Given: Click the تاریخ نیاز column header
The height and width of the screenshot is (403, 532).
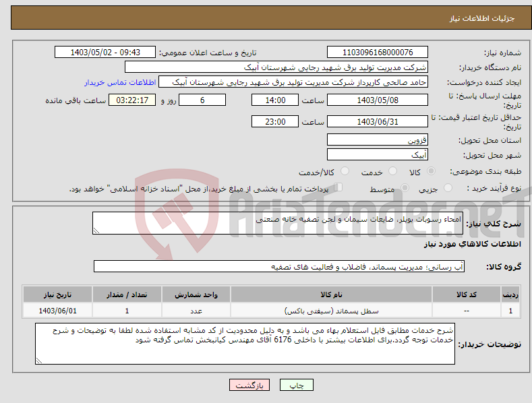Looking at the screenshot, I should (x=58, y=294).
